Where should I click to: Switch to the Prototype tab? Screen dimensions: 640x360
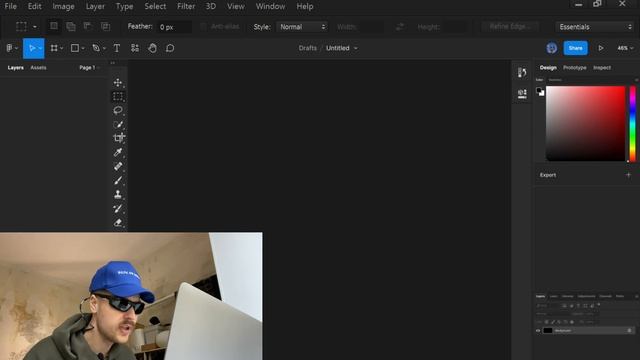click(575, 68)
